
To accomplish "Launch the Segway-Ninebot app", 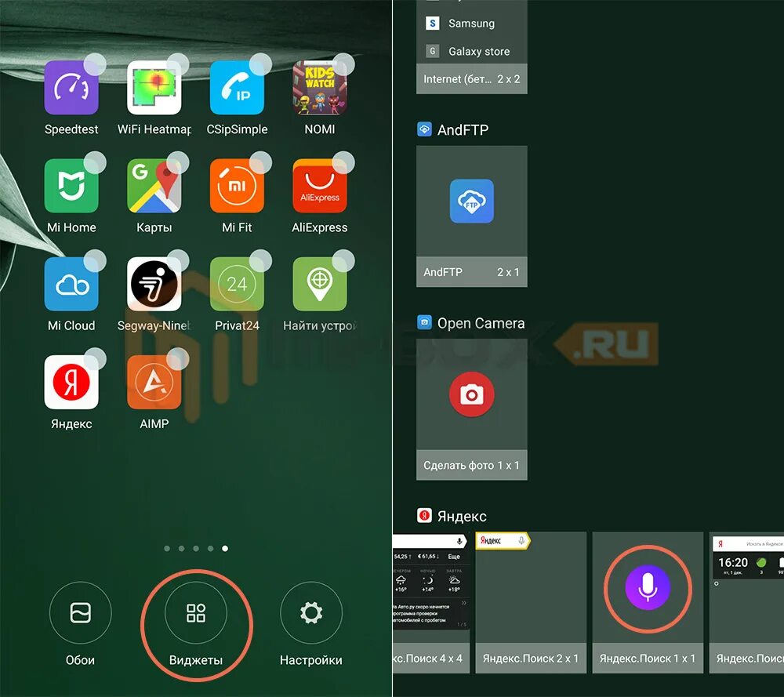I will tap(154, 284).
